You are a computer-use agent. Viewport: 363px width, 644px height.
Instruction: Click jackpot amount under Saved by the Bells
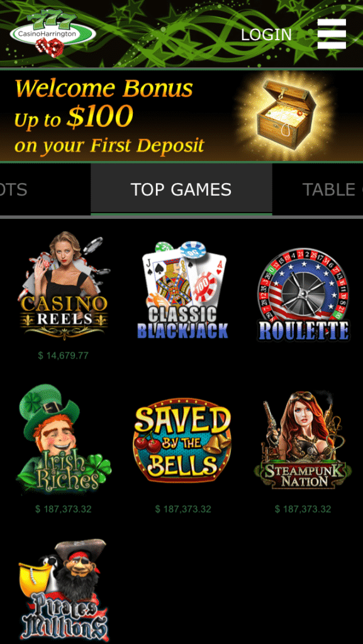coord(183,509)
